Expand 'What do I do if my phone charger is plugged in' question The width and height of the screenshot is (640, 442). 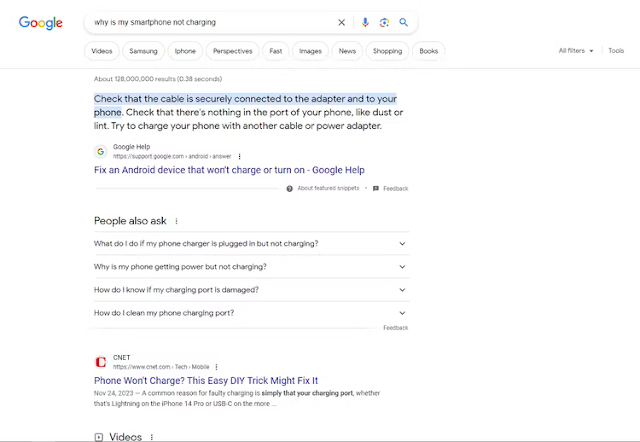(251, 244)
